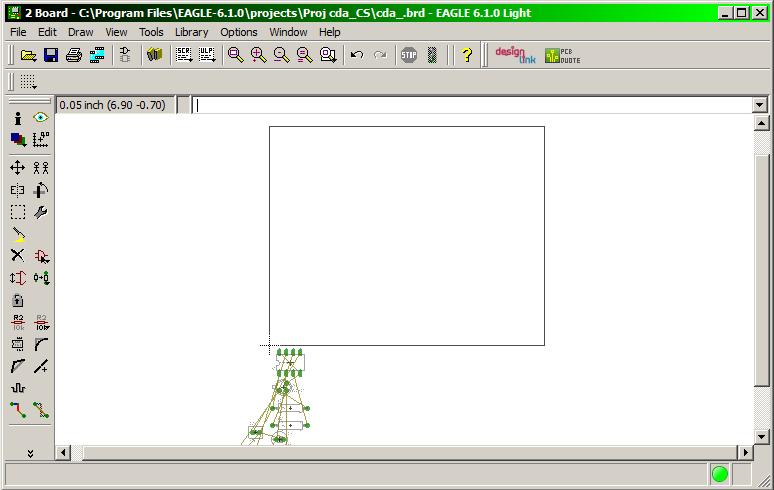Select the Miter tool
Viewport: 774px width, 490px height.
[x=40, y=344]
